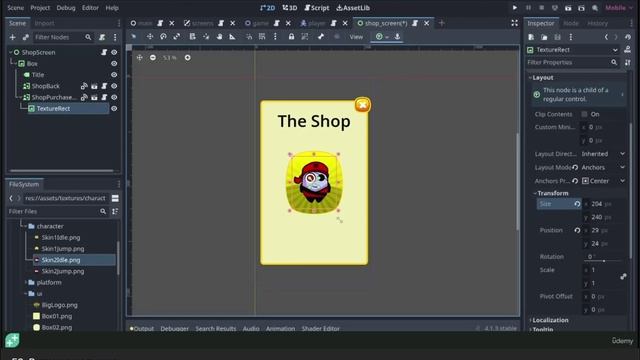This screenshot has width=640, height=360.
Task: Toggle visibility of Title node
Action: 114,75
